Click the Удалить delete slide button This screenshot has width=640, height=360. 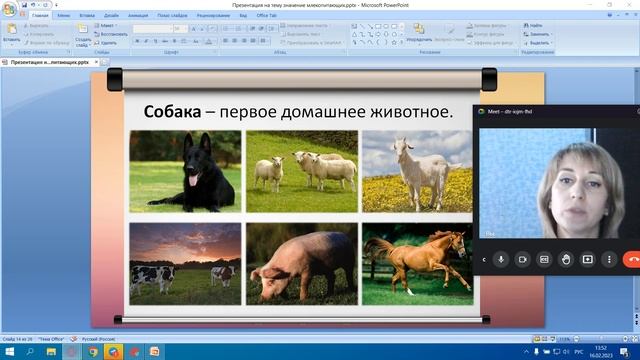tap(106, 43)
